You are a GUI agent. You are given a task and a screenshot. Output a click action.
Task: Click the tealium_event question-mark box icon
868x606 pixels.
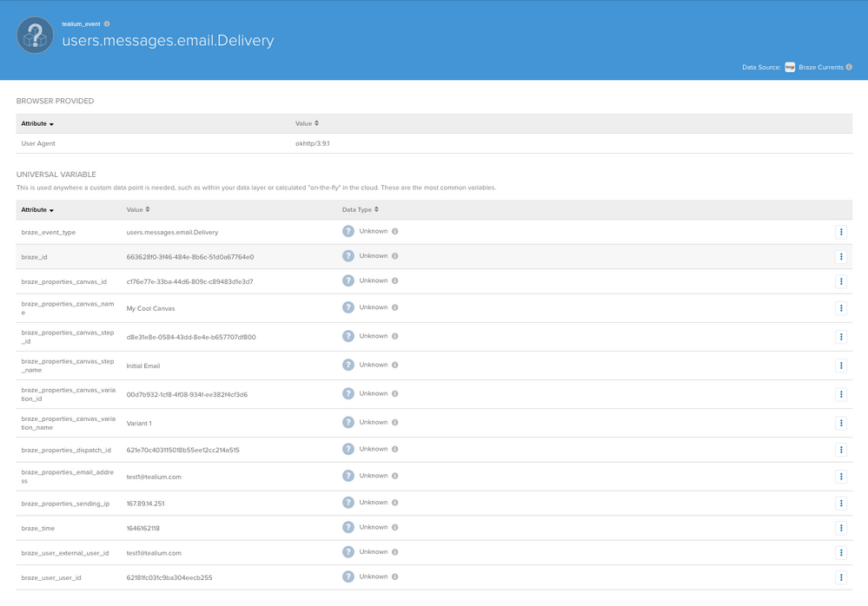[35, 36]
